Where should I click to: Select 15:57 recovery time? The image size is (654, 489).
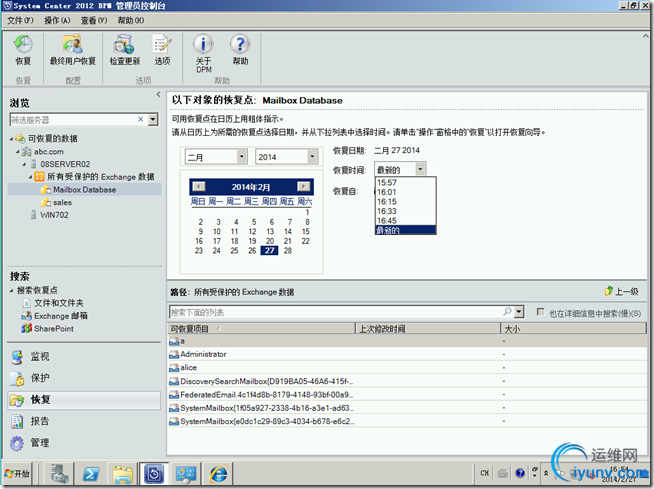pyautogui.click(x=405, y=182)
